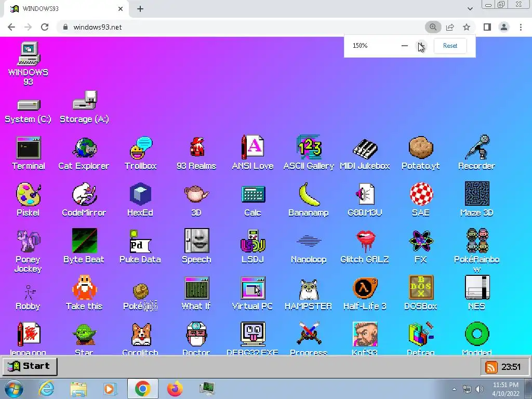The image size is (532, 399).
Task: Launch the CodeMirror icon
Action: [x=85, y=194]
